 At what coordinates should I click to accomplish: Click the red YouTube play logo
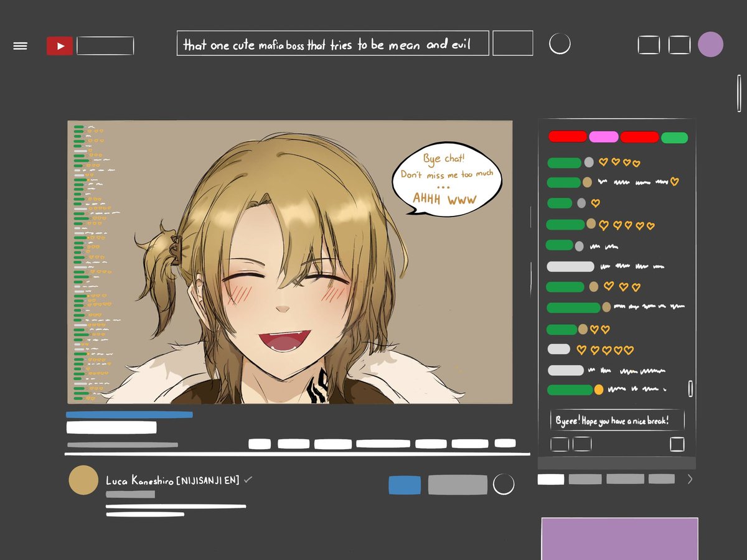click(60, 46)
